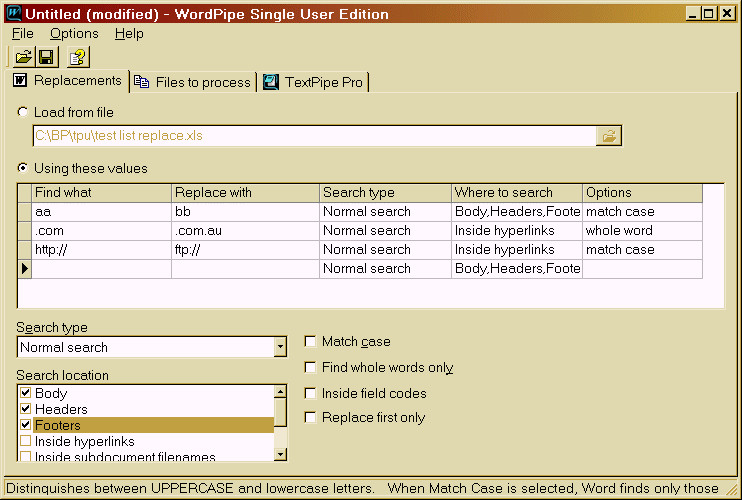This screenshot has height=500, width=742.
Task: Click Search location list scroll up arrow
Action: [x=280, y=392]
